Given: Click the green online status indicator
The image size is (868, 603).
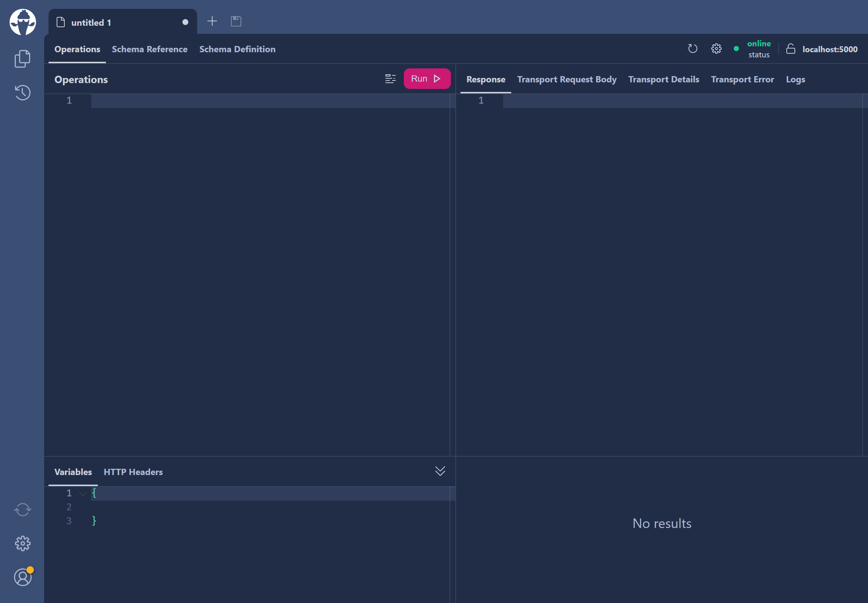Looking at the screenshot, I should pos(736,49).
